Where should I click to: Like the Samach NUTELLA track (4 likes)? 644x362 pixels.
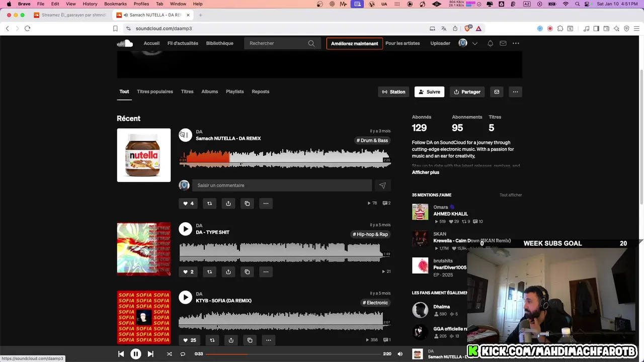click(188, 203)
